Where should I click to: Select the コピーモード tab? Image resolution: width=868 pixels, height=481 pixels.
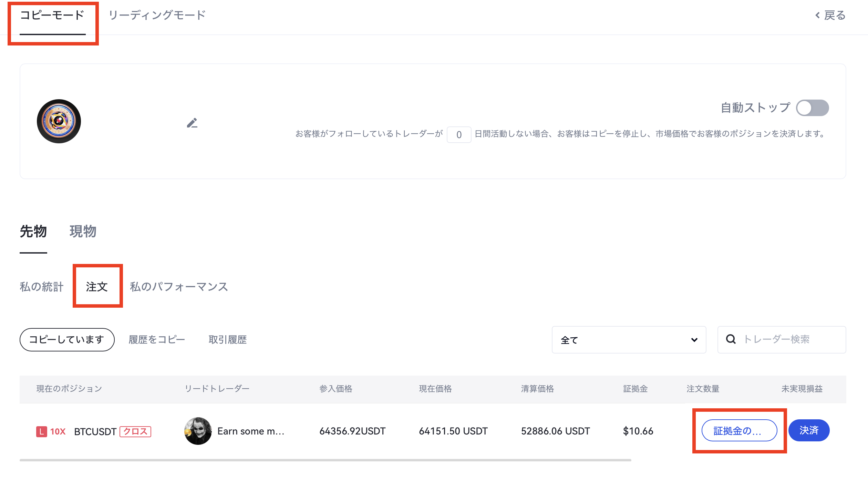tap(52, 16)
